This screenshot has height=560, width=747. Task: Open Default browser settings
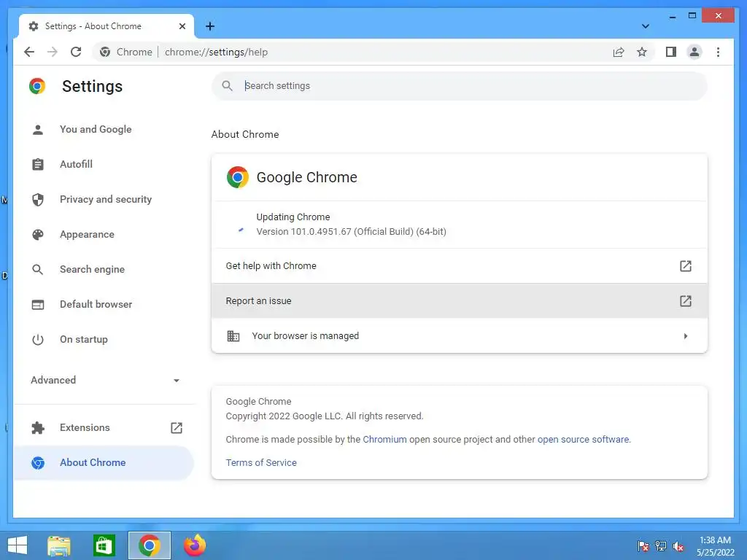104,304
